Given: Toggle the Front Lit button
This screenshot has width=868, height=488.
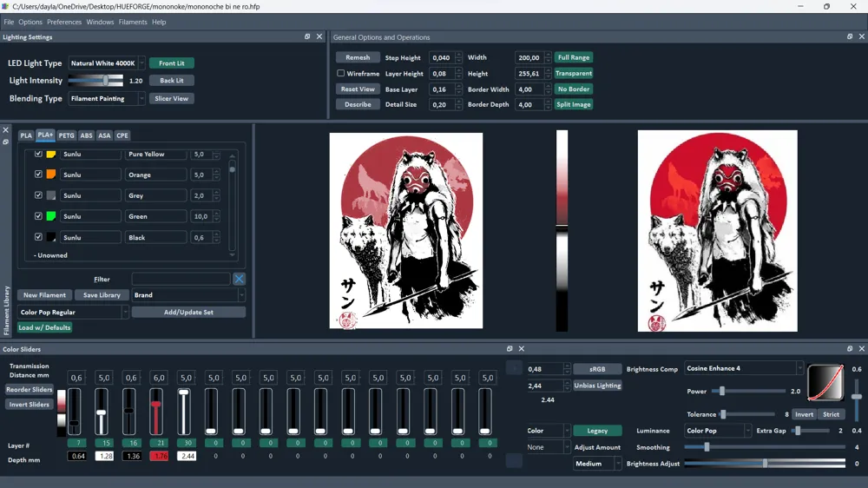Looking at the screenshot, I should pos(172,63).
